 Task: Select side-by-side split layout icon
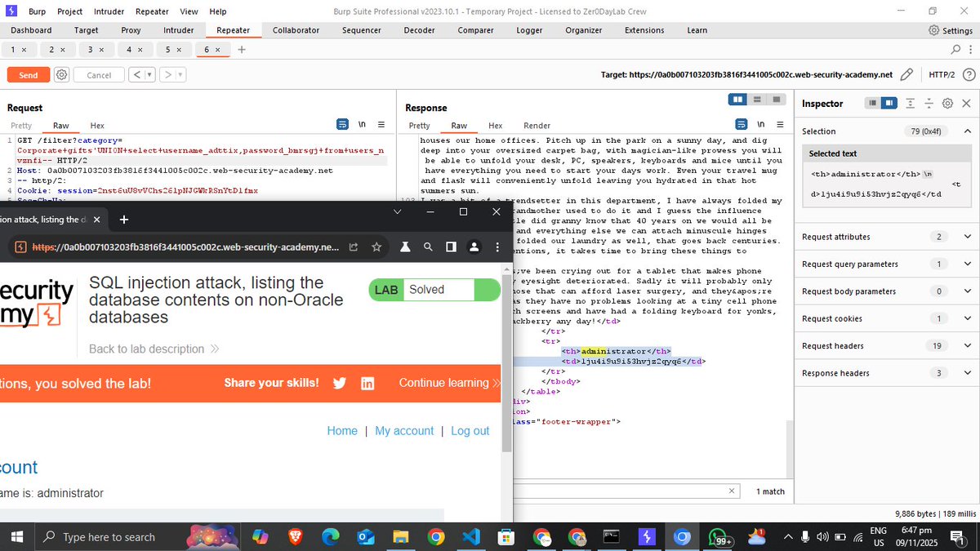(x=738, y=100)
